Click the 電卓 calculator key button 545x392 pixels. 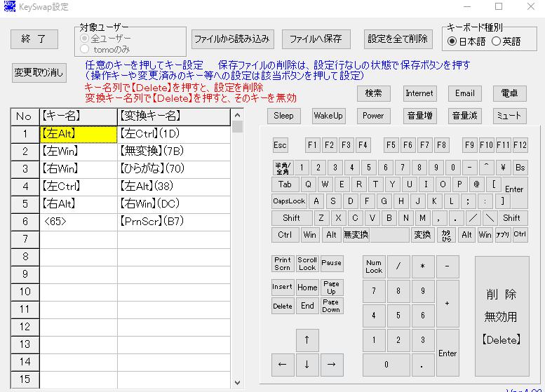click(509, 93)
